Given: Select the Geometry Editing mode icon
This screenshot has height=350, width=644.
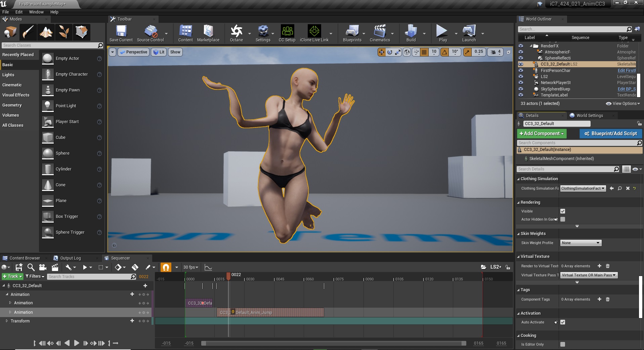Looking at the screenshot, I should [81, 32].
